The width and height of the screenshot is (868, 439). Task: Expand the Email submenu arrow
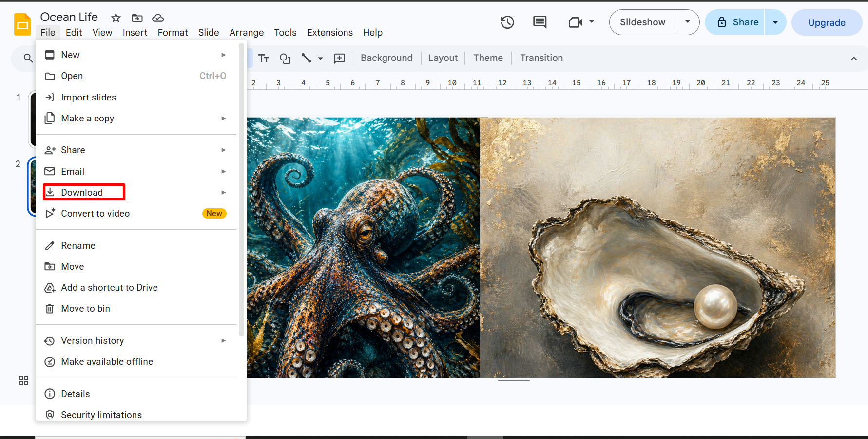click(x=224, y=171)
